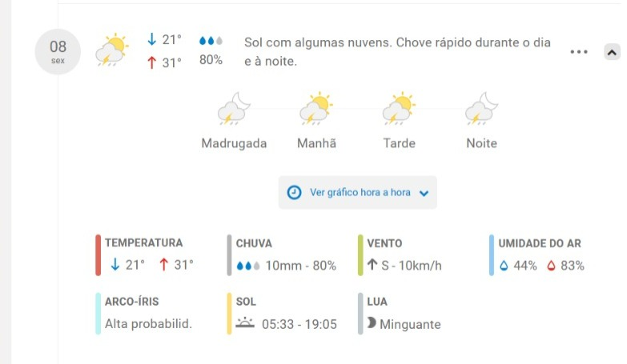Click the clock icon in the hourly chart button

click(294, 192)
